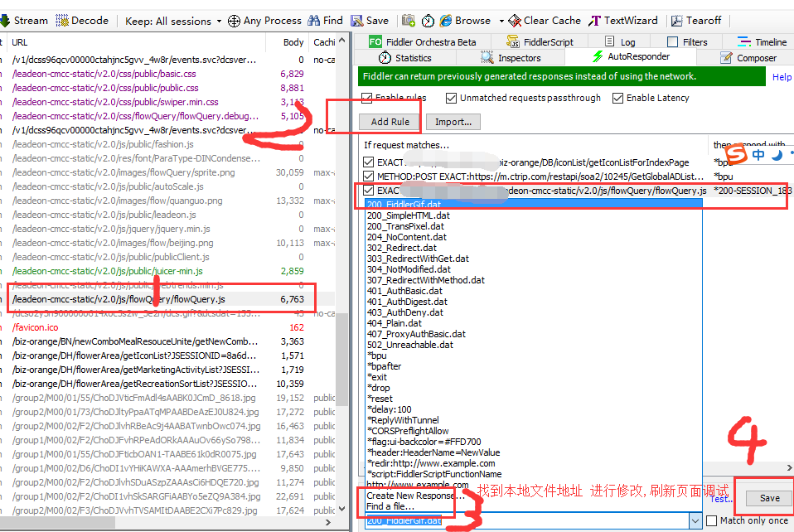Screen dimensions: 794x532
Task: Uncheck the METHOD:POST ctrip rule checkbox
Action: tap(369, 177)
